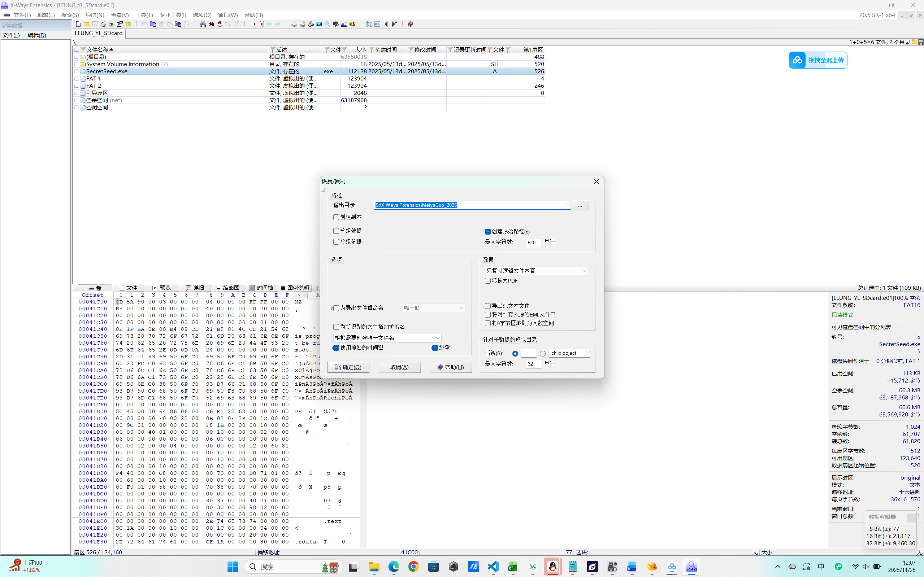Screen dimensions: 924x577
Task: Click the Go to offset arrow icon
Action: [x=252, y=24]
